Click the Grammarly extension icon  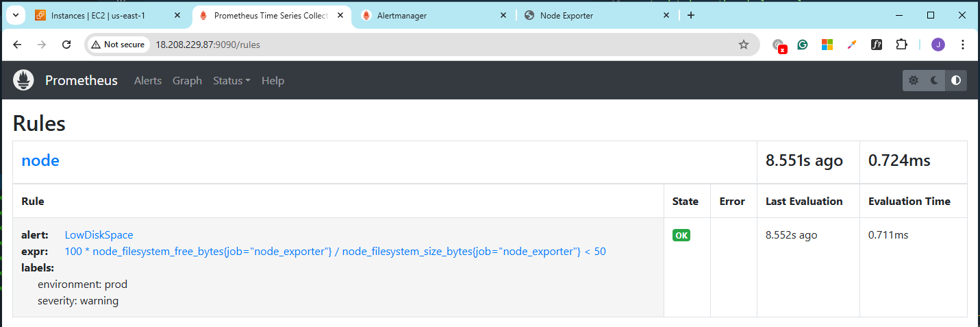[x=803, y=45]
